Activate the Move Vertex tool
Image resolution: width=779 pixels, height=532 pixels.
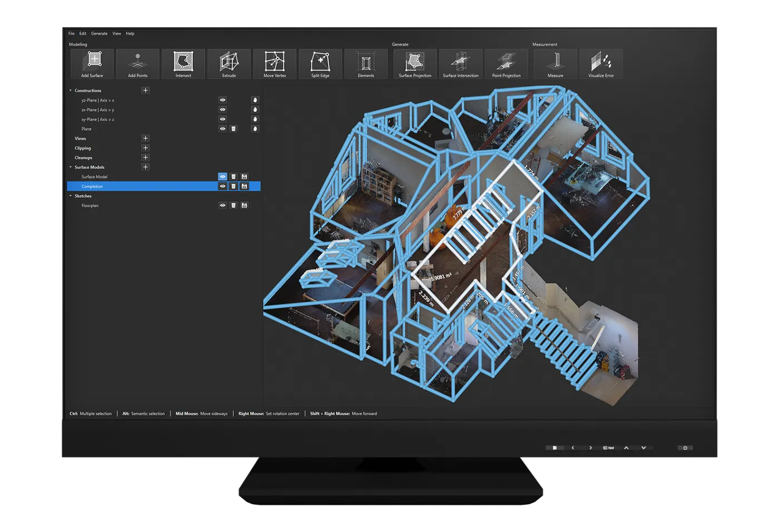pos(275,64)
